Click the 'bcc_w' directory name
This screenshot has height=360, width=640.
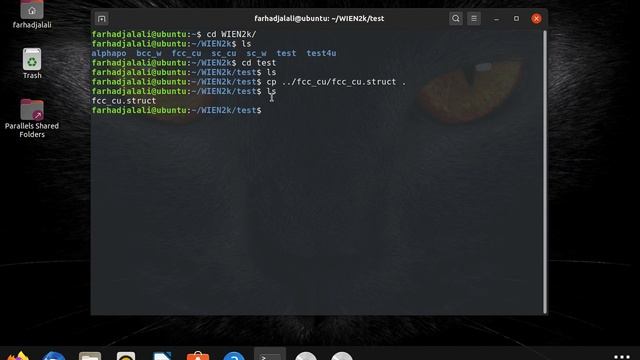149,53
